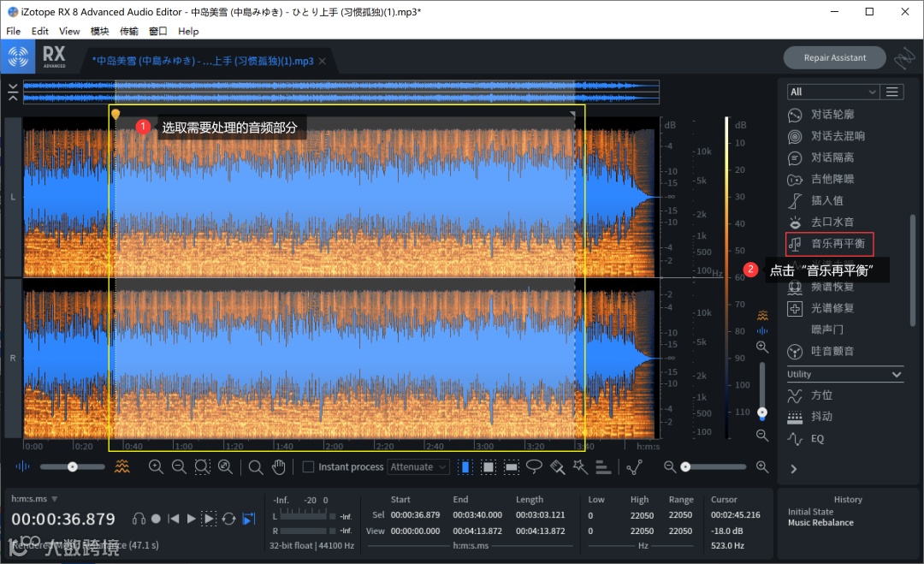Open the Attenuate mode dropdown
Image resolution: width=924 pixels, height=564 pixels.
pyautogui.click(x=418, y=467)
